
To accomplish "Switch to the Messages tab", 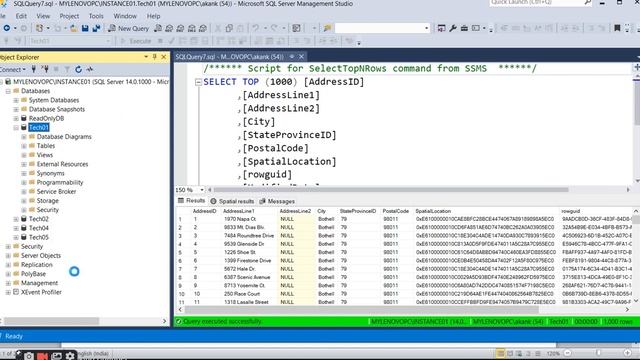I will click(x=277, y=201).
